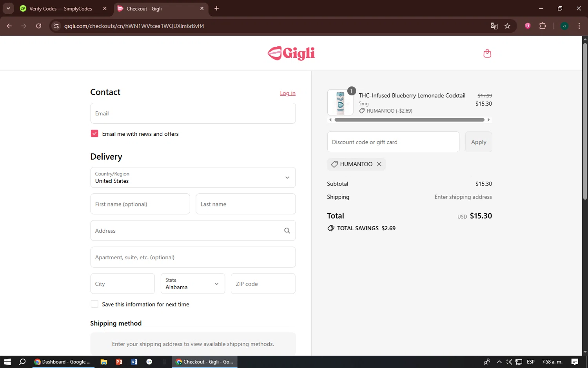
Task: Check Save this information for next time
Action: click(94, 304)
